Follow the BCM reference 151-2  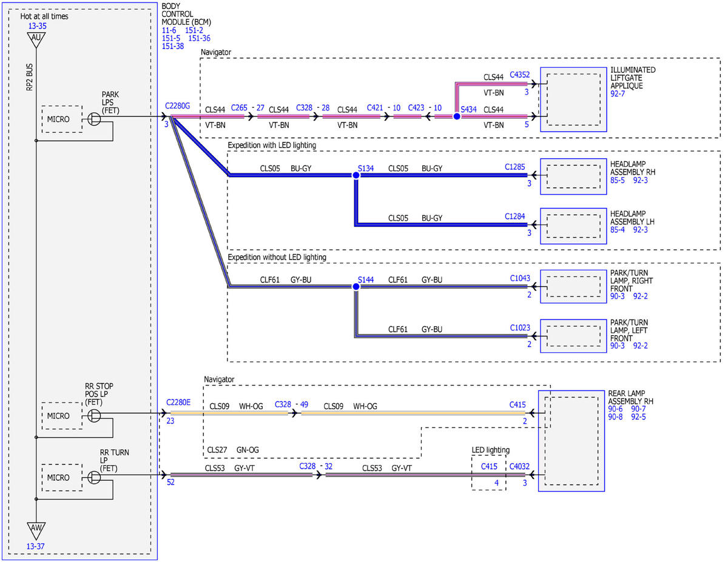point(194,30)
